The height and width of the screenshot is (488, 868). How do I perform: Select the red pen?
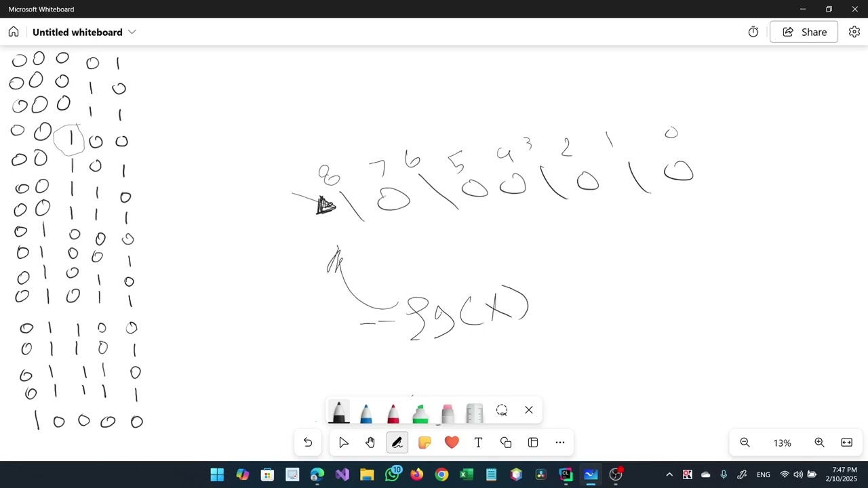(x=393, y=413)
